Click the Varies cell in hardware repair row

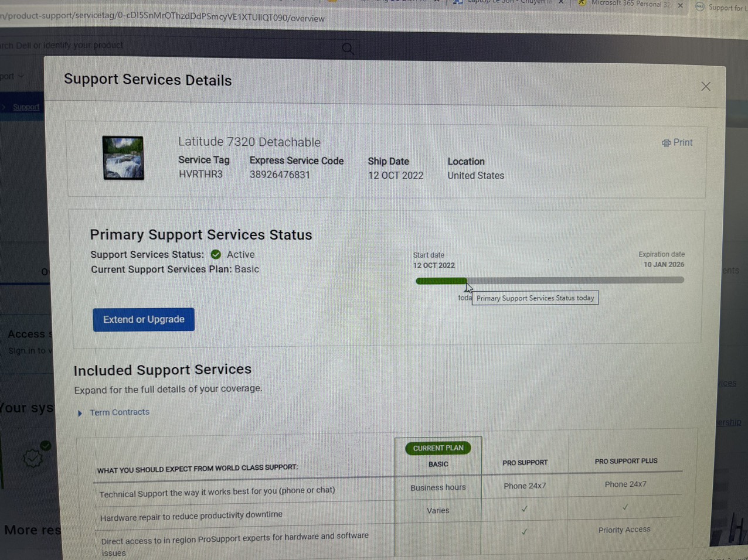point(438,511)
